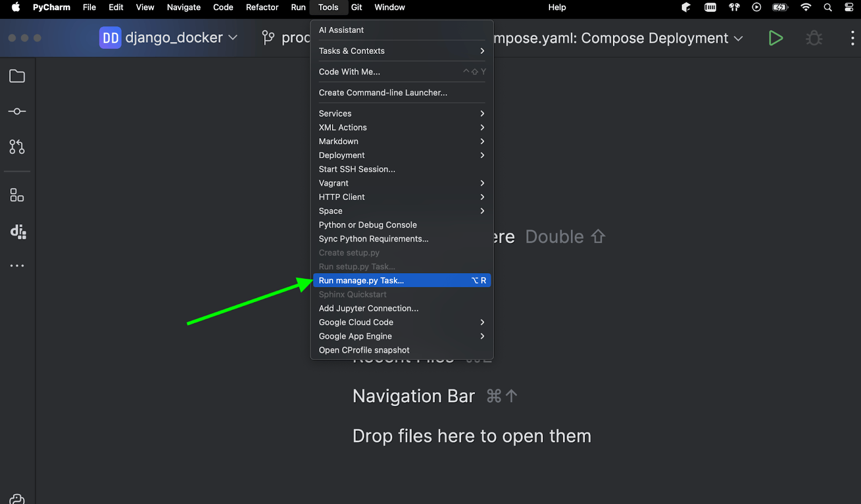Open the Pull Requests tool window
The image size is (861, 504).
point(17,147)
